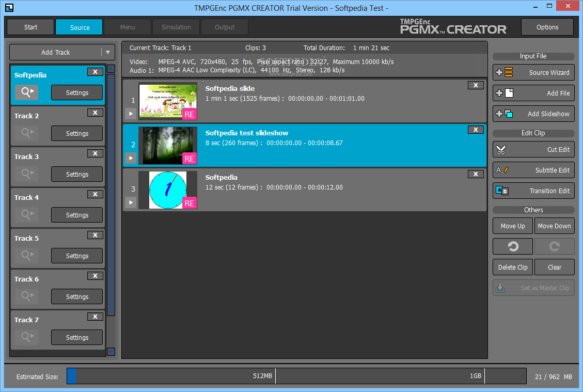Click Add Slideshow
583x392 pixels.
[x=533, y=114]
